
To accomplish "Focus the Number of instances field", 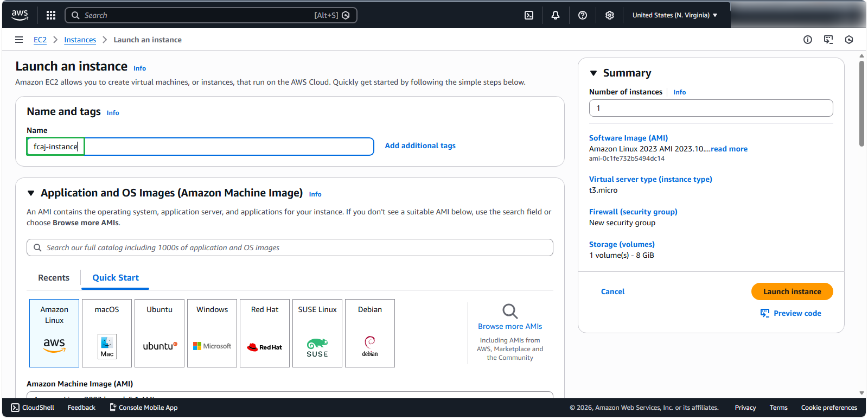I will (711, 108).
